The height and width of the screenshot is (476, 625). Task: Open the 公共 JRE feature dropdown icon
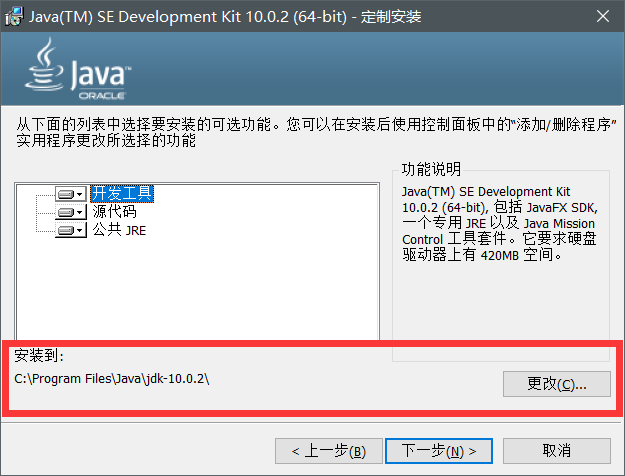pyautogui.click(x=71, y=230)
